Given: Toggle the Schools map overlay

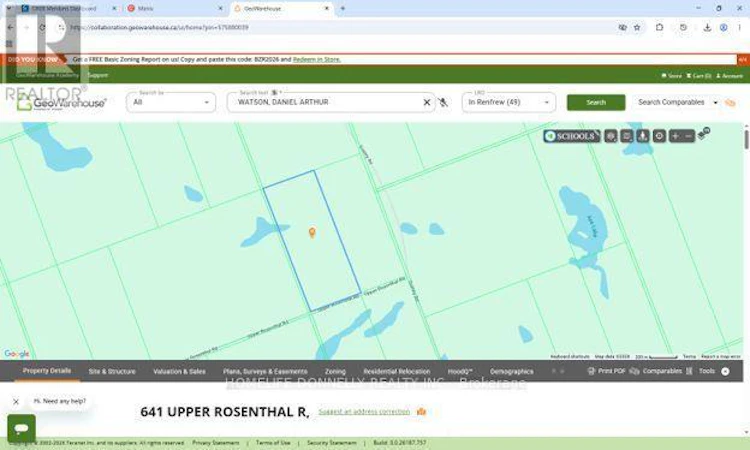Looking at the screenshot, I should coord(572,136).
